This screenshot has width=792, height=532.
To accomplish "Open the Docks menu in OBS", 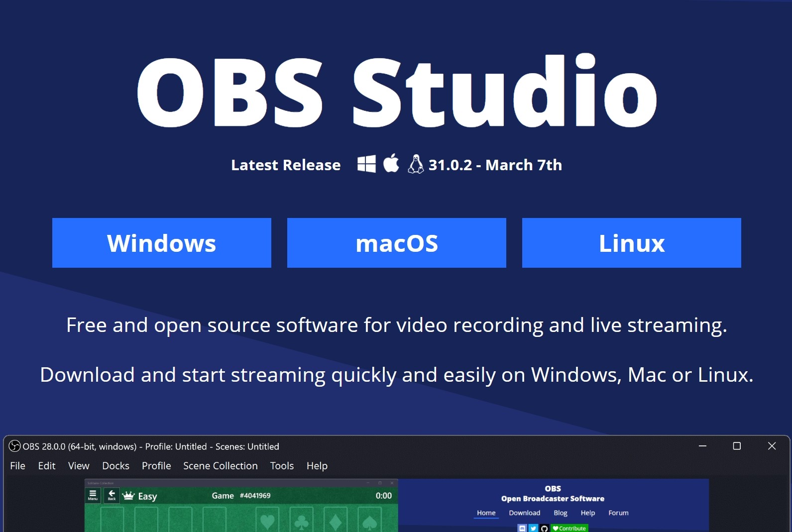I will 115,466.
